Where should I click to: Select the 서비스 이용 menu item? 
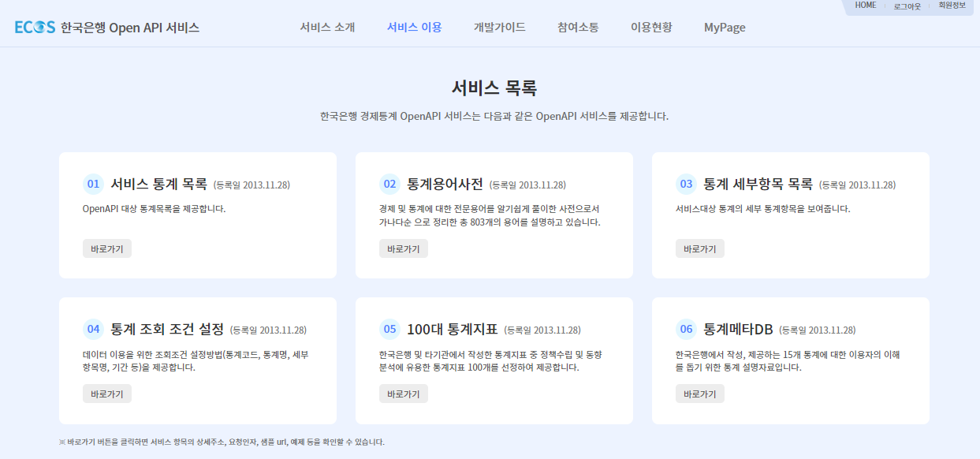pyautogui.click(x=414, y=27)
